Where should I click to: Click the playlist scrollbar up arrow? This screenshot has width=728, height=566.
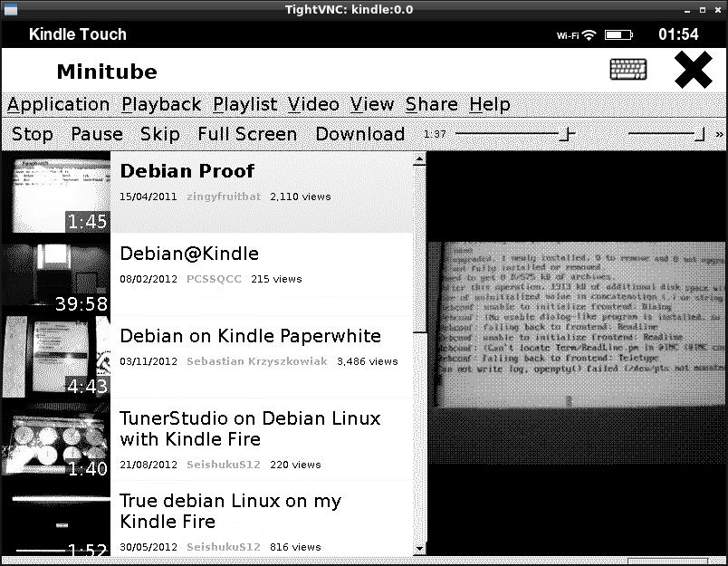[x=420, y=159]
